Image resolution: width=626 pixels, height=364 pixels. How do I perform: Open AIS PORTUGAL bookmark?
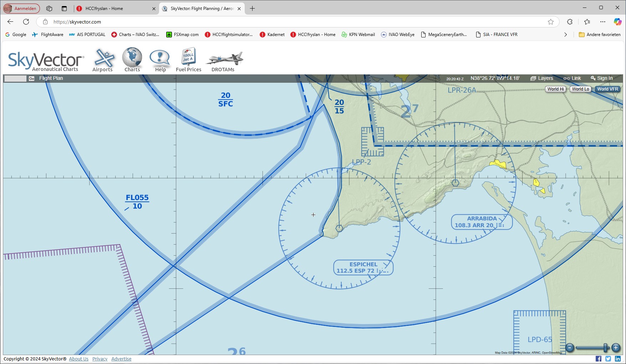coord(87,35)
